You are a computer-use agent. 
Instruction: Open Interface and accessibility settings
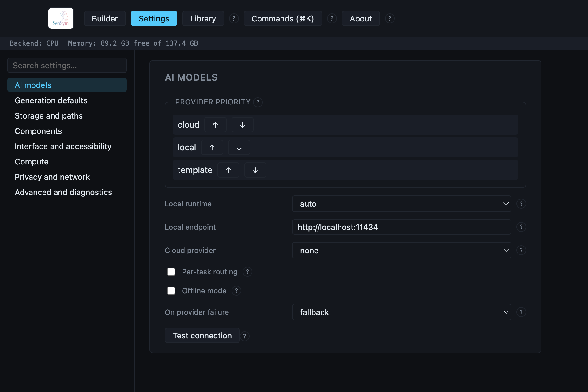pyautogui.click(x=67, y=146)
